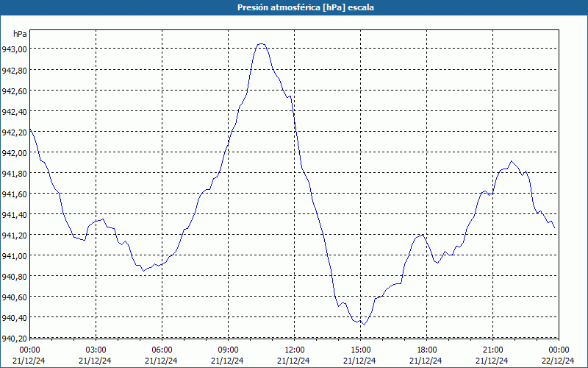The image size is (588, 368).
Task: Select the 942,40 y-axis value
Action: 14,112
